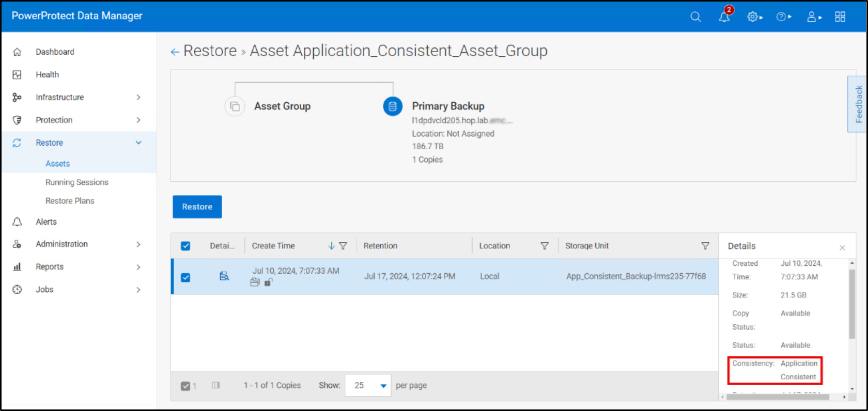Viewport: 868px width, 411px height.
Task: Click the blue Restore button
Action: pyautogui.click(x=197, y=207)
